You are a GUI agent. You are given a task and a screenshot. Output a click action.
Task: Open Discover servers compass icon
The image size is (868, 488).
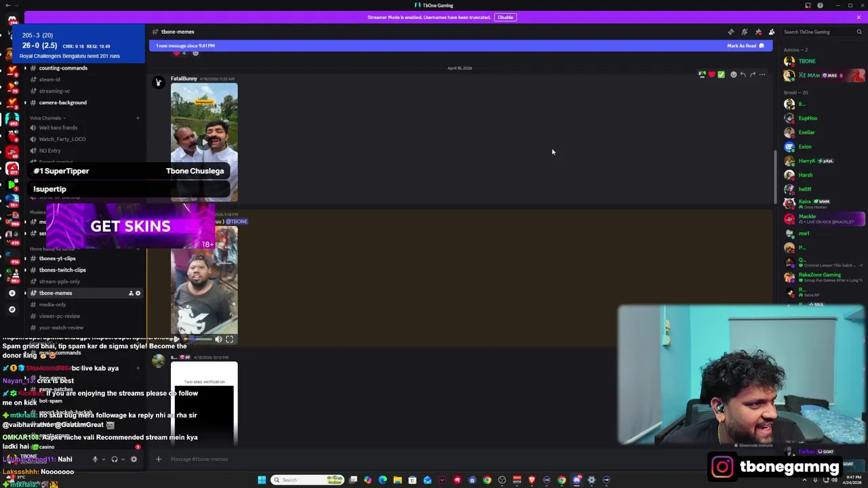tap(12, 309)
